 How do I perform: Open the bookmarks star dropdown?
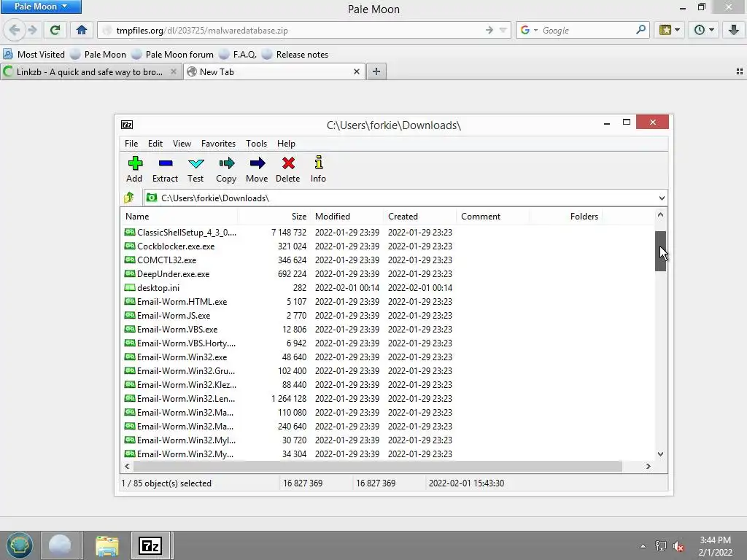point(670,30)
